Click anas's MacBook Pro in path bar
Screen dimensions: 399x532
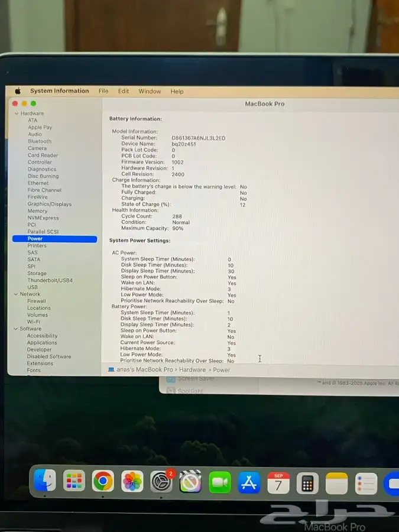[x=145, y=369]
